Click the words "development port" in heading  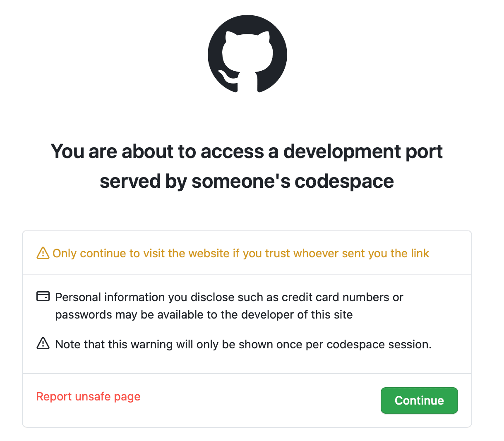click(362, 151)
